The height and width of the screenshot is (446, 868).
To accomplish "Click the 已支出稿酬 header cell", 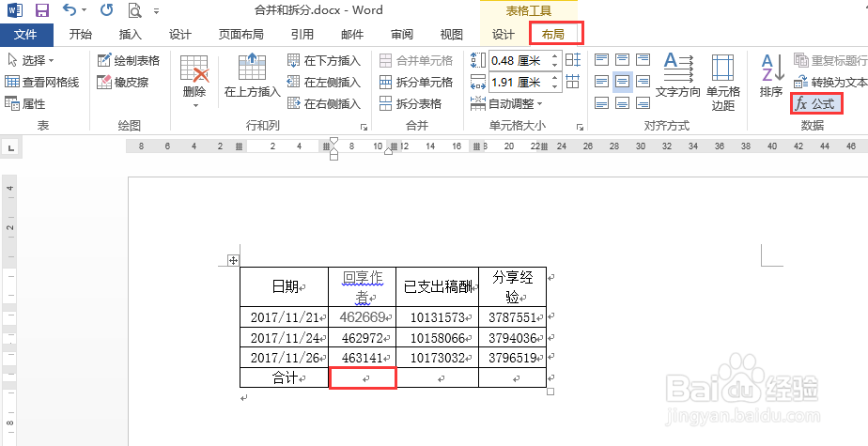I will (438, 287).
